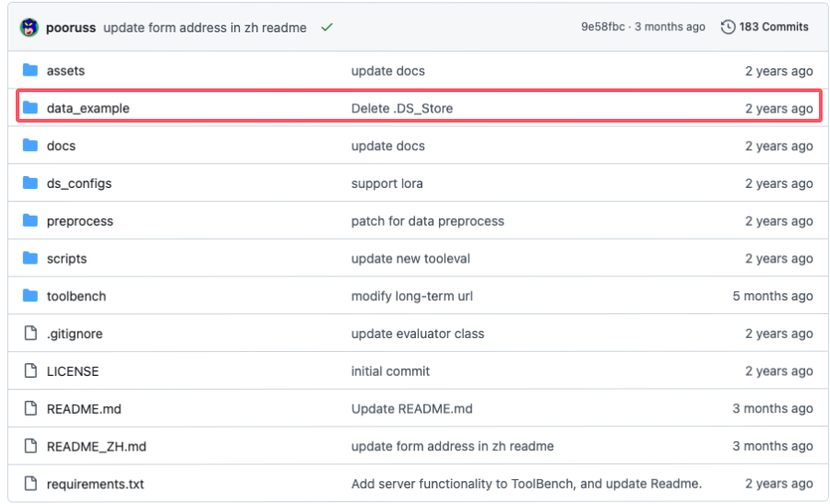
Task: Open commit history clock icon
Action: (x=728, y=28)
